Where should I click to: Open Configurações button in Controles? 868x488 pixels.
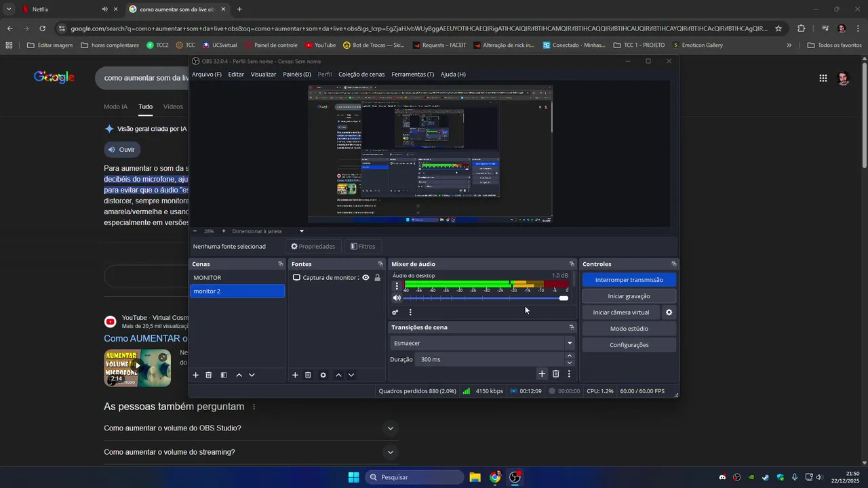pyautogui.click(x=629, y=345)
